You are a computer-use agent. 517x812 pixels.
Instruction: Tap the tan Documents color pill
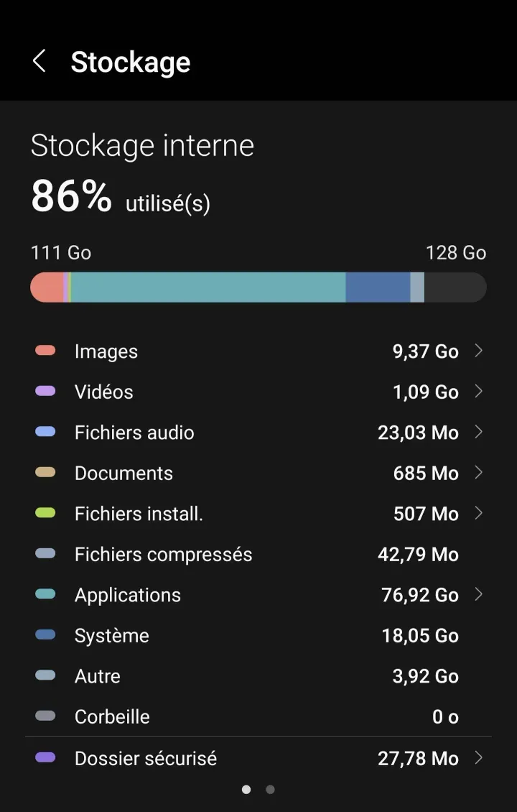click(x=45, y=473)
